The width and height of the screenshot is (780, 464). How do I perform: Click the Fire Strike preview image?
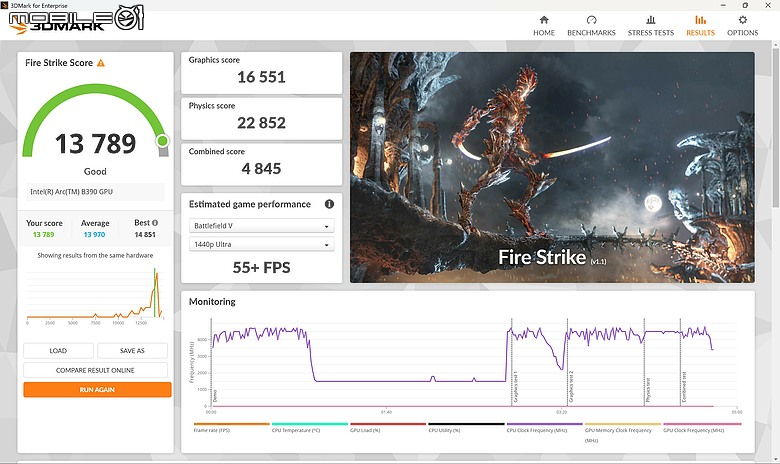pyautogui.click(x=552, y=168)
